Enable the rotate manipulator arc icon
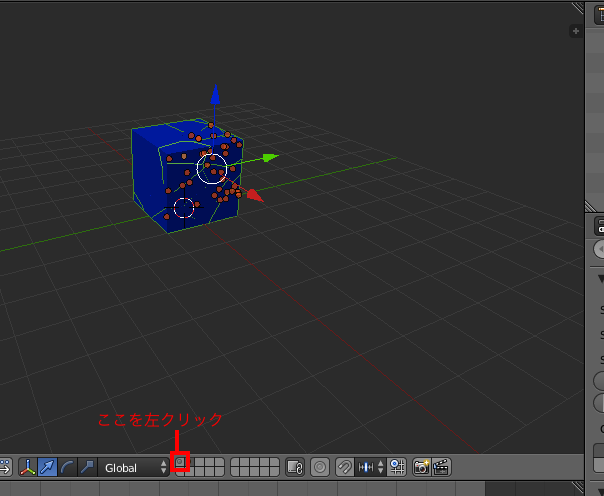The image size is (604, 496). point(67,467)
